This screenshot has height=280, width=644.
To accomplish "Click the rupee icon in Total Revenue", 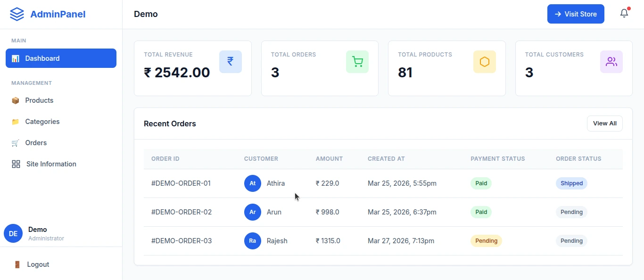I will [231, 62].
